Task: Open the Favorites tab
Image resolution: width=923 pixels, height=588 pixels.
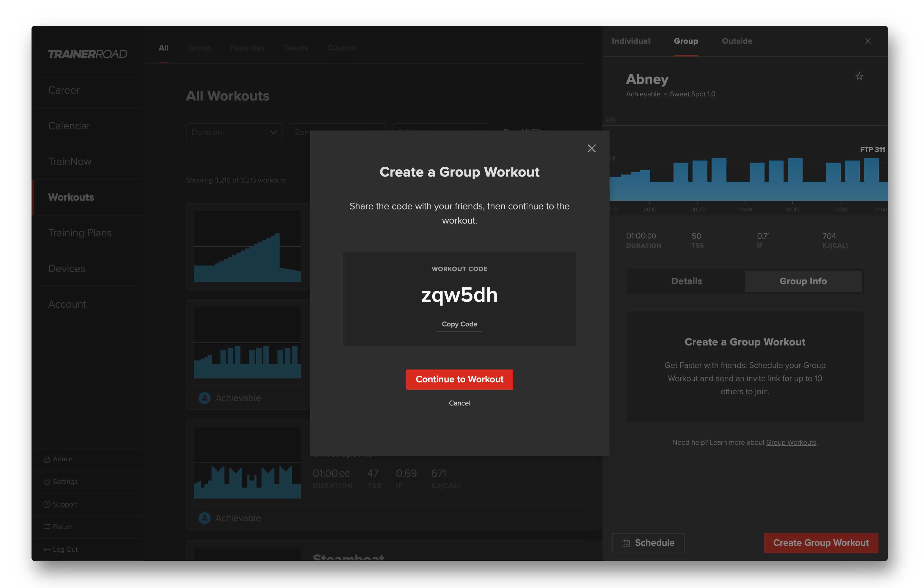Action: click(x=247, y=48)
